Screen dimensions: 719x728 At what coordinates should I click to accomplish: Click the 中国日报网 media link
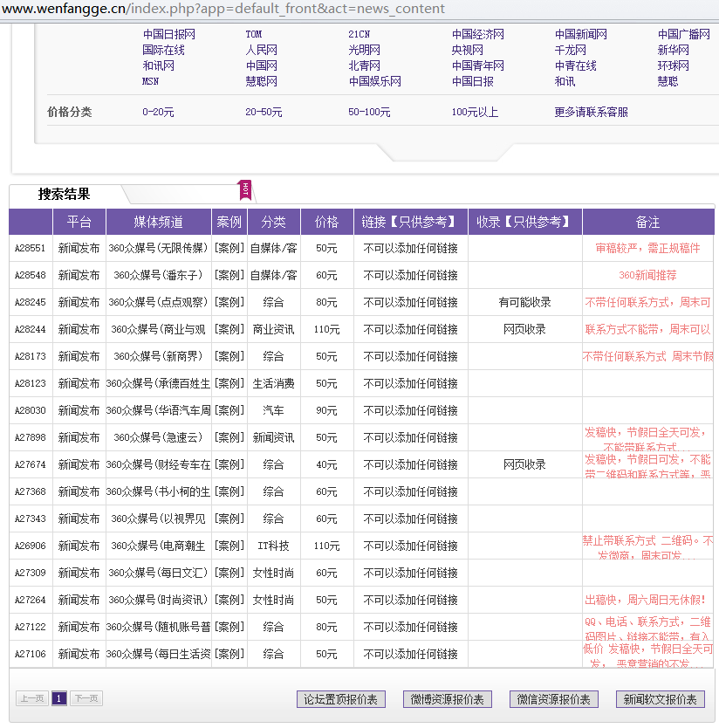click(x=168, y=35)
